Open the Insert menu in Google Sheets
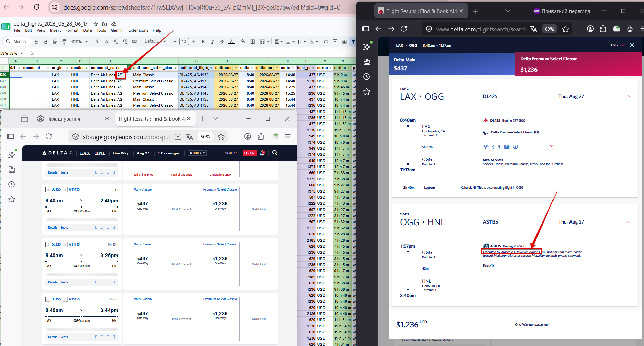Viewport: 644px width, 346px height. [55, 30]
